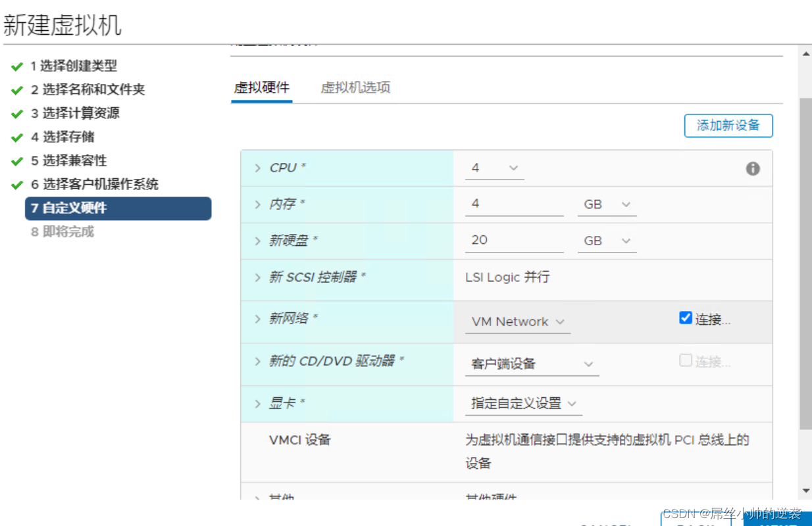Screen dimensions: 812x526
Task: Click the new hard disk size field
Action: click(515, 241)
